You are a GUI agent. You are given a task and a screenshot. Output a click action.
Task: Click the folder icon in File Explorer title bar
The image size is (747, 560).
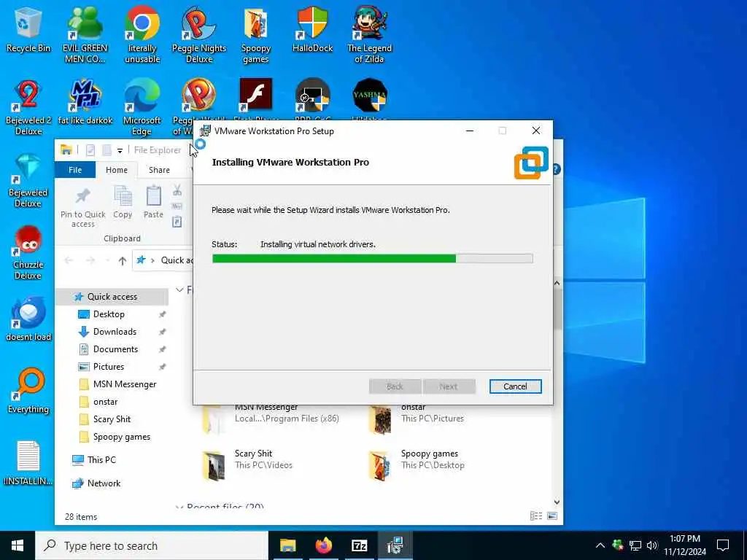click(x=66, y=150)
